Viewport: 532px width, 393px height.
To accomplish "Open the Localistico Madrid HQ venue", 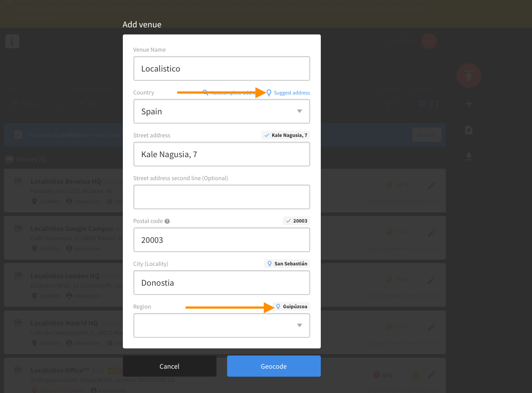I will 64,323.
